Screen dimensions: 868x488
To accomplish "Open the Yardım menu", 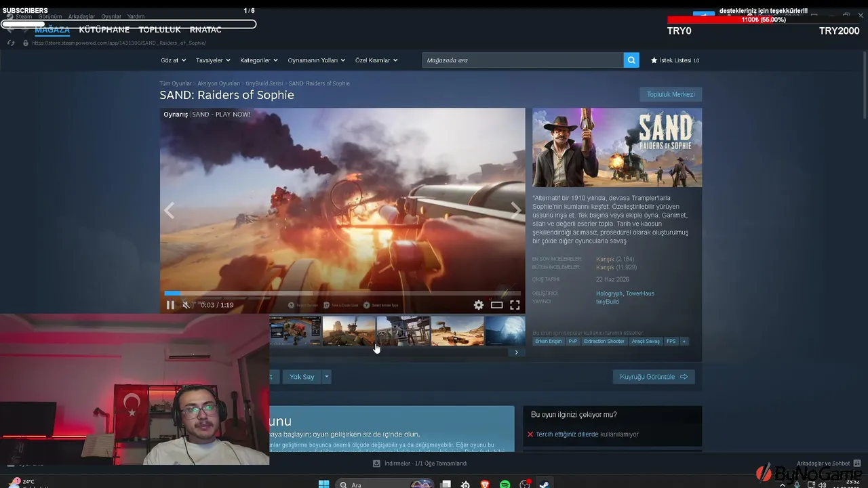I will [136, 16].
